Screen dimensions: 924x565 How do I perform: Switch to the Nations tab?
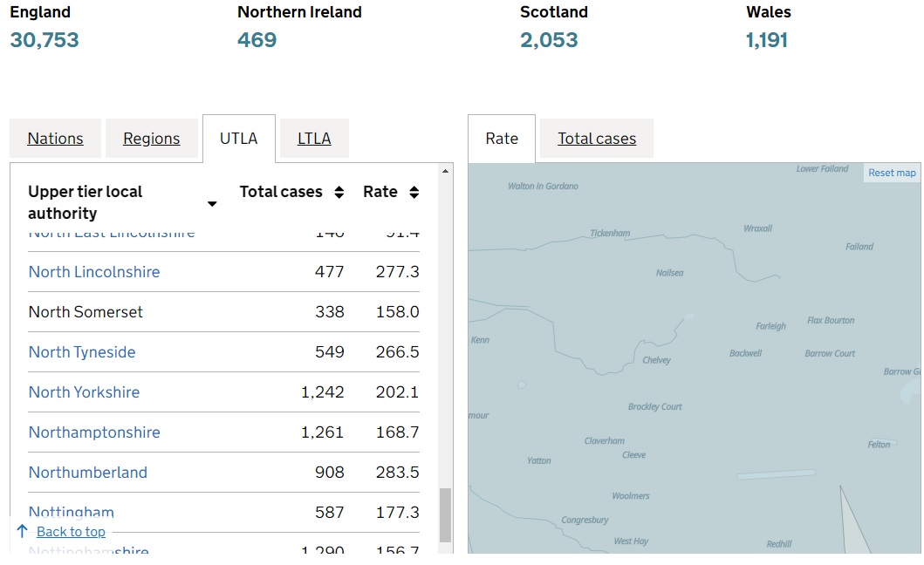[55, 139]
